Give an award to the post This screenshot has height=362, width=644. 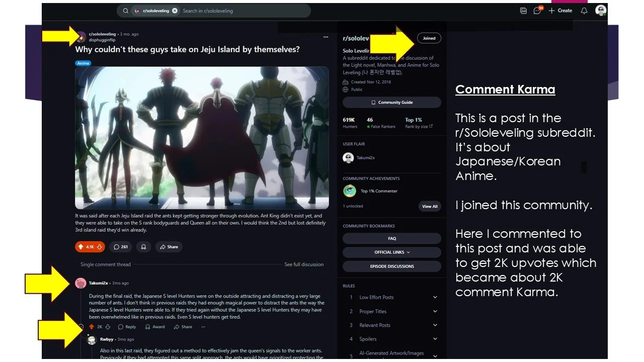[x=143, y=247]
